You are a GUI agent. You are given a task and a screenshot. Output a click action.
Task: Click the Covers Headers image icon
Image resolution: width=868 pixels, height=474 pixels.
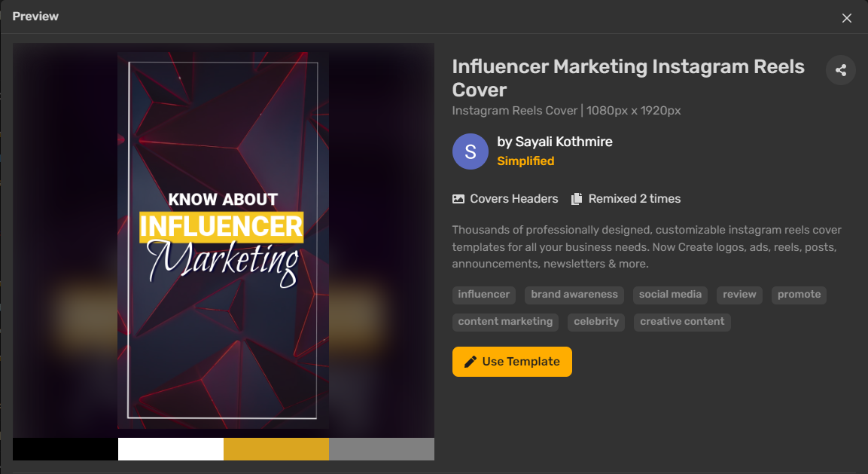click(458, 199)
